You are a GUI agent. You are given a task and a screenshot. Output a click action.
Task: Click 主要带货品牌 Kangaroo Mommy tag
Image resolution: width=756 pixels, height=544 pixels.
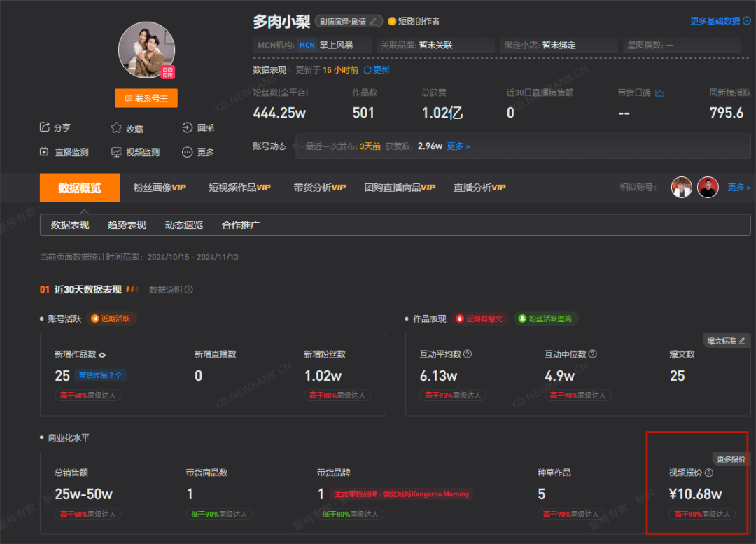[x=402, y=494]
